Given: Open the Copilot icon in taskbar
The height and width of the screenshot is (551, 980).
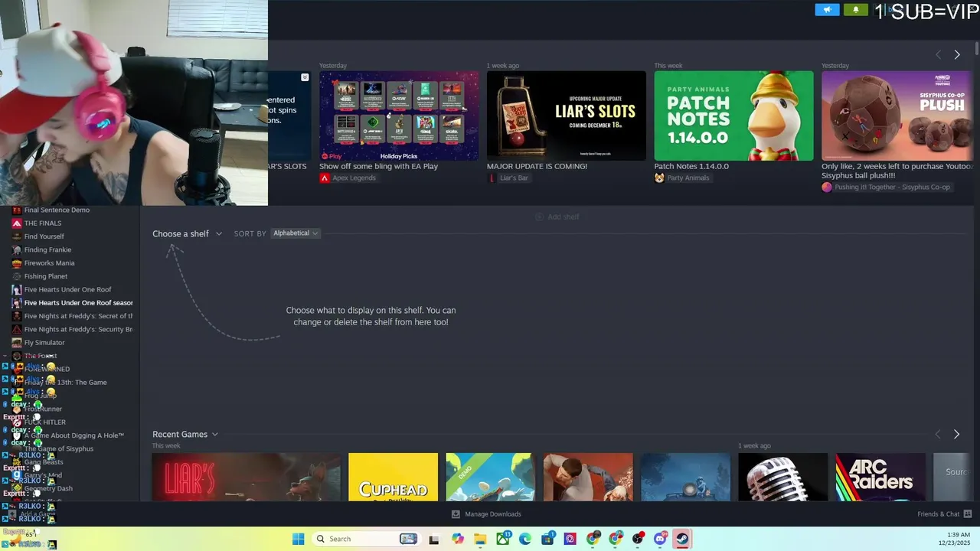Looking at the screenshot, I should point(458,539).
